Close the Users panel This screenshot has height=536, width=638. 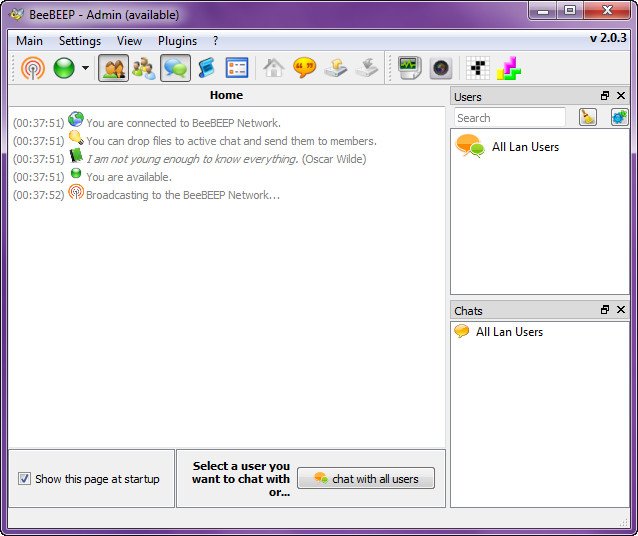[621, 96]
